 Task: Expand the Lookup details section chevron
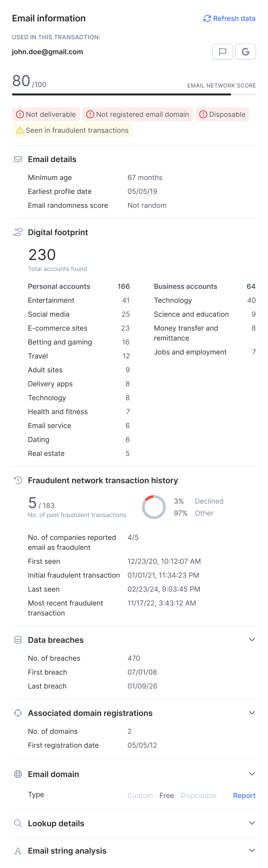pos(252,823)
